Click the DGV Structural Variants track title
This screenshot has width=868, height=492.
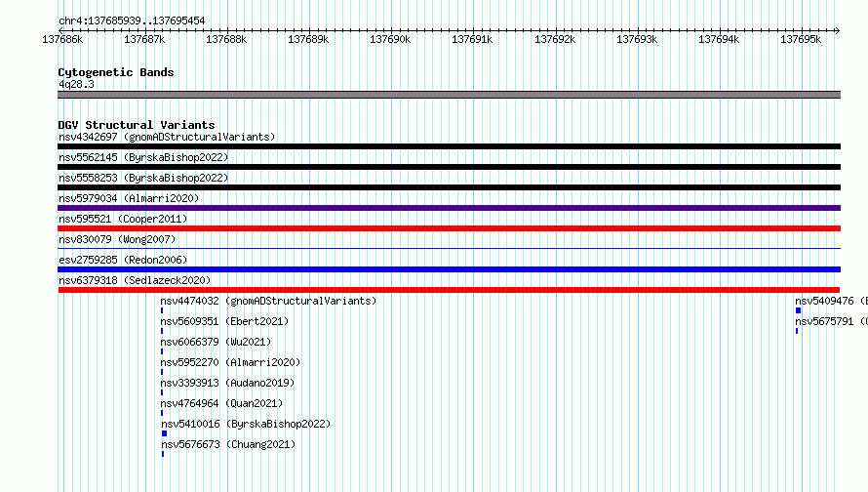tap(137, 125)
